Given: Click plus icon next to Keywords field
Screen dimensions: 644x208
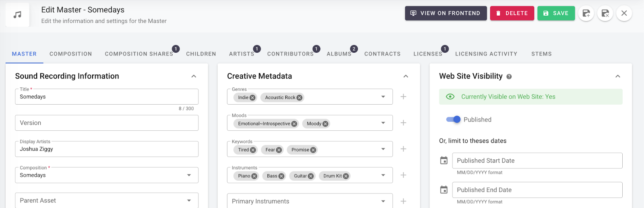Looking at the screenshot, I should [x=403, y=149].
